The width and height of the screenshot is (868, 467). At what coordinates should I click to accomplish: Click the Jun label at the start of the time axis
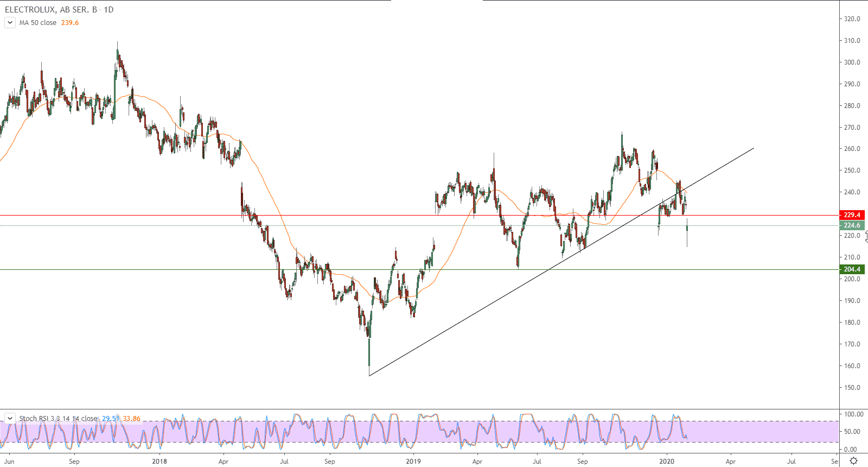[x=9, y=462]
